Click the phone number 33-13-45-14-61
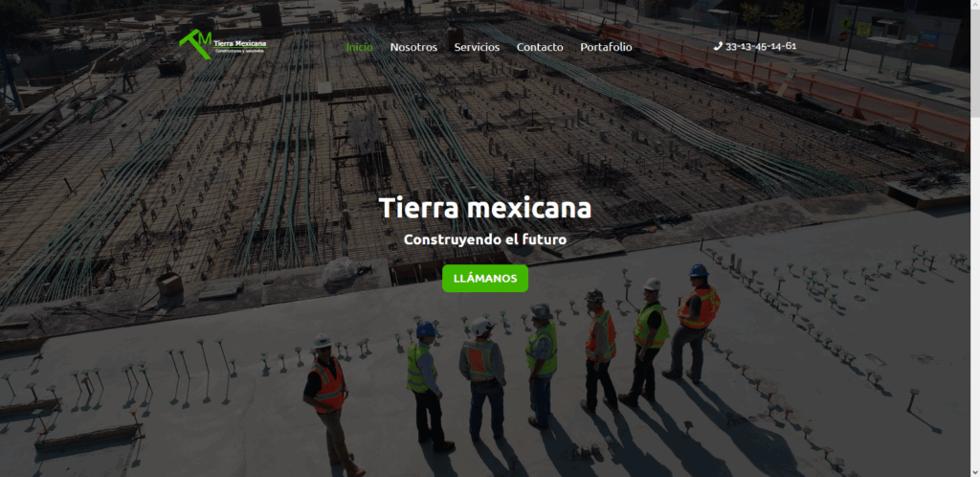The width and height of the screenshot is (980, 477). click(761, 46)
